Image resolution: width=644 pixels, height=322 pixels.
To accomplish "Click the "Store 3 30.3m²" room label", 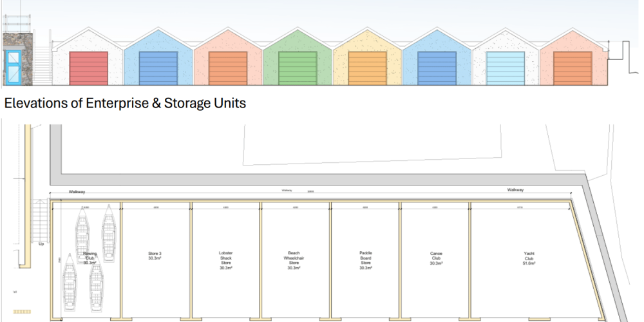I will click(155, 256).
